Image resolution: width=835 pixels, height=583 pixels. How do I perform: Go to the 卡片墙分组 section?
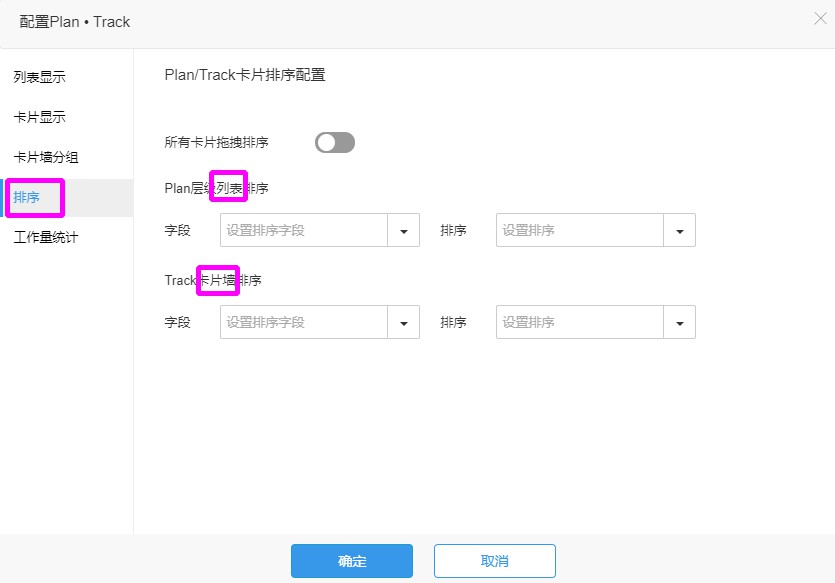(x=46, y=157)
